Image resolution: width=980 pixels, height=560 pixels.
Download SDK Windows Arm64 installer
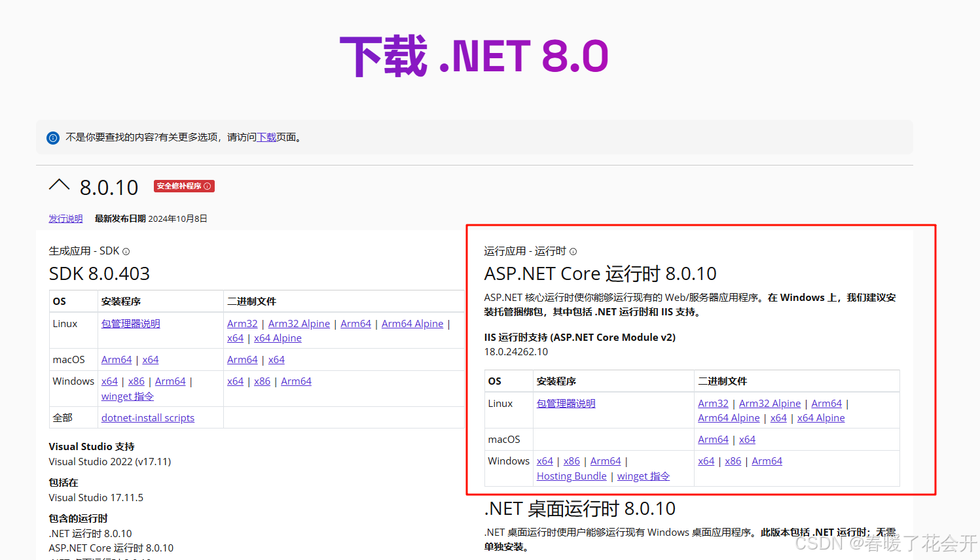pos(170,381)
